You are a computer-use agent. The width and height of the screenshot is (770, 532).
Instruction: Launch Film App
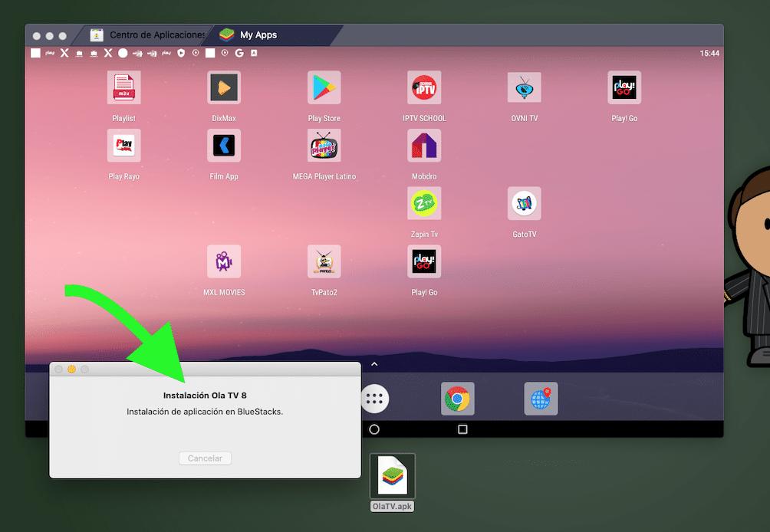(223, 146)
